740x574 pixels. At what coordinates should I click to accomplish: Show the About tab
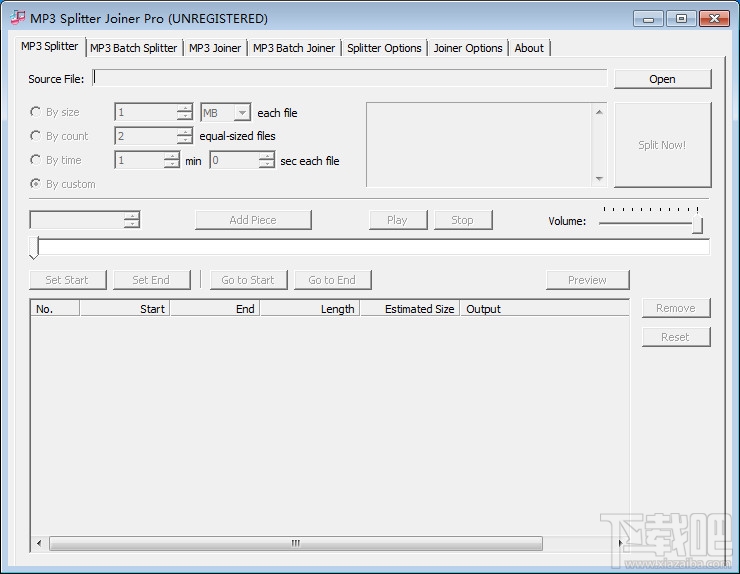pyautogui.click(x=529, y=48)
